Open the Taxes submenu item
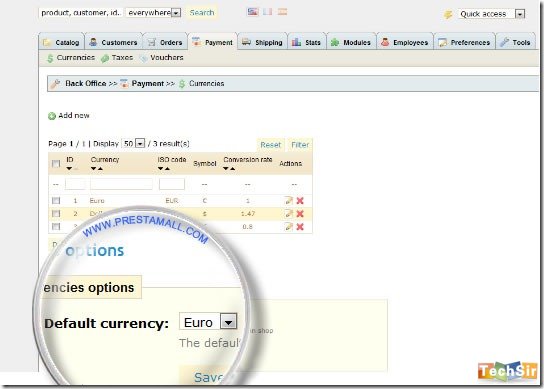 [x=117, y=58]
